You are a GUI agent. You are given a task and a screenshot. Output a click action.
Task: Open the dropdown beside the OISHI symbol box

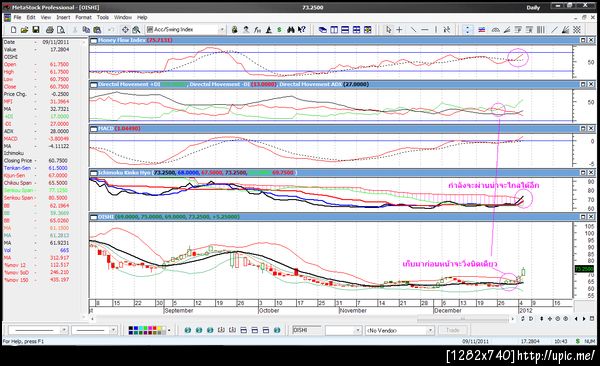coord(358,330)
